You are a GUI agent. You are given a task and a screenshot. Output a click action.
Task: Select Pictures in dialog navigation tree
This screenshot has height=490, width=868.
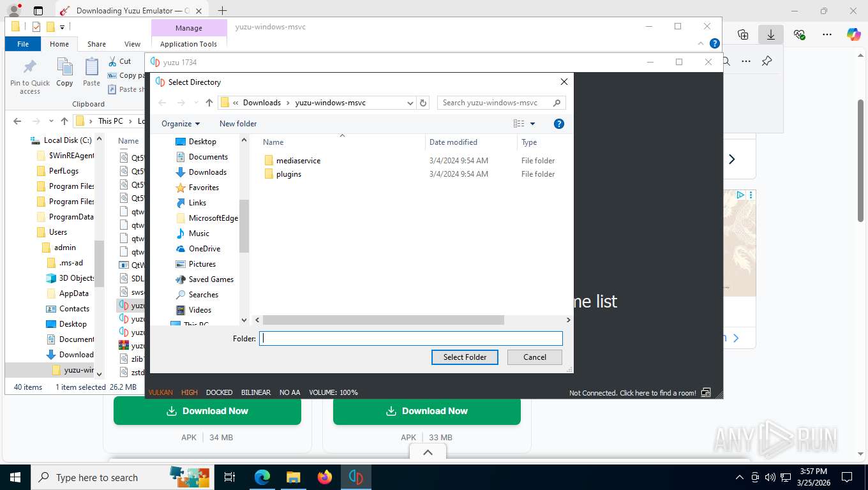click(202, 264)
